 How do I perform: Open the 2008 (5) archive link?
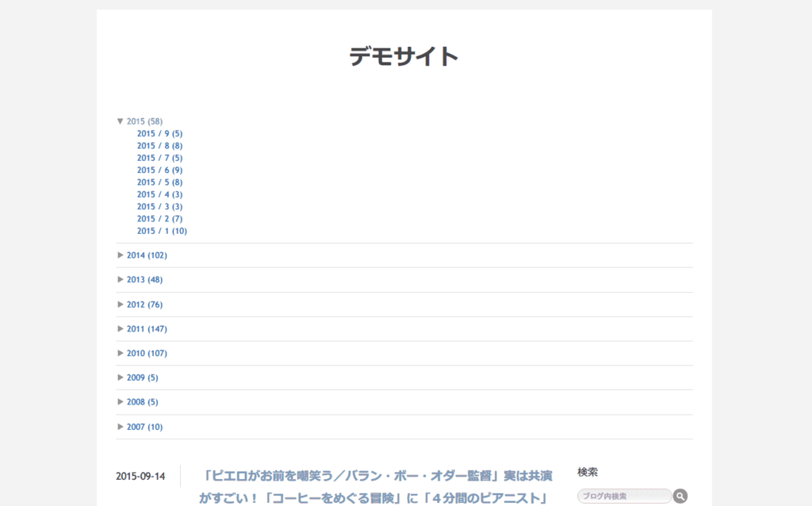pos(142,402)
